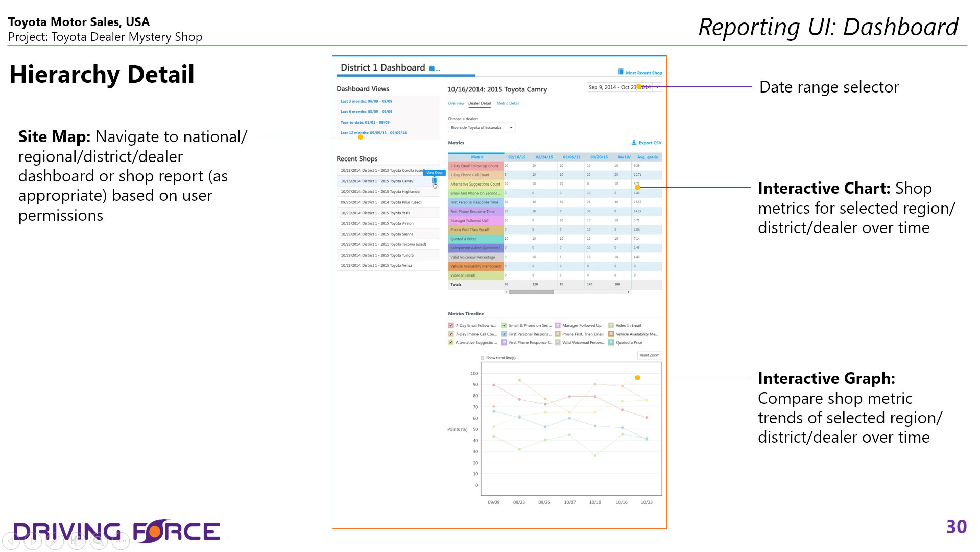The height and width of the screenshot is (552, 980).
Task: Switch to the Metric Detail tab
Action: [508, 103]
